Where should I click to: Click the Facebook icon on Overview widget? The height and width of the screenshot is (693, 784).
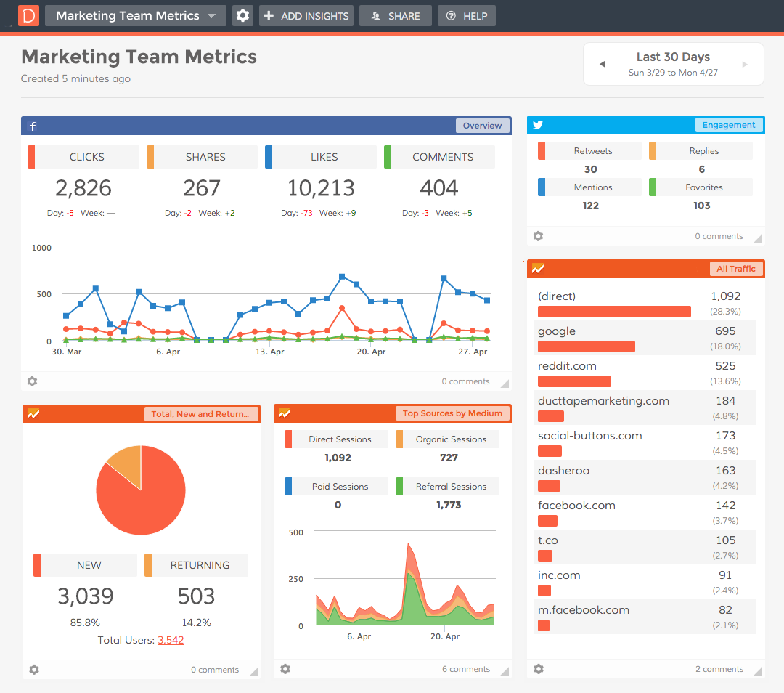point(33,126)
